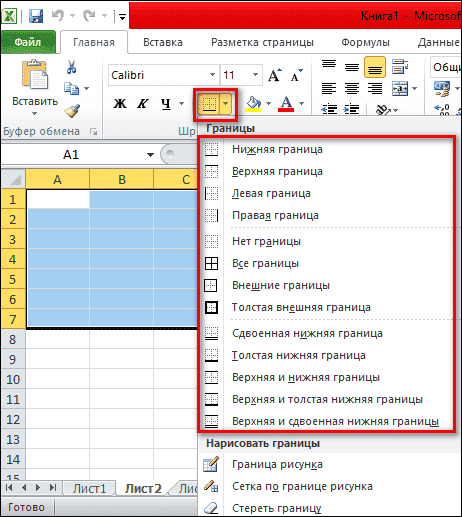Open the Calibri font name dropdown

tap(212, 75)
